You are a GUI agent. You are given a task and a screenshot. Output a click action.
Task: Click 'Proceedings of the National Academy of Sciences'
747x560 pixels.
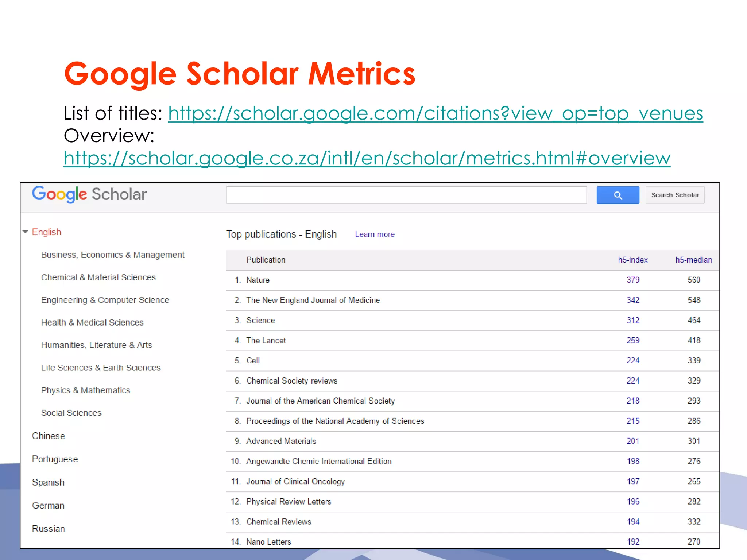point(335,421)
